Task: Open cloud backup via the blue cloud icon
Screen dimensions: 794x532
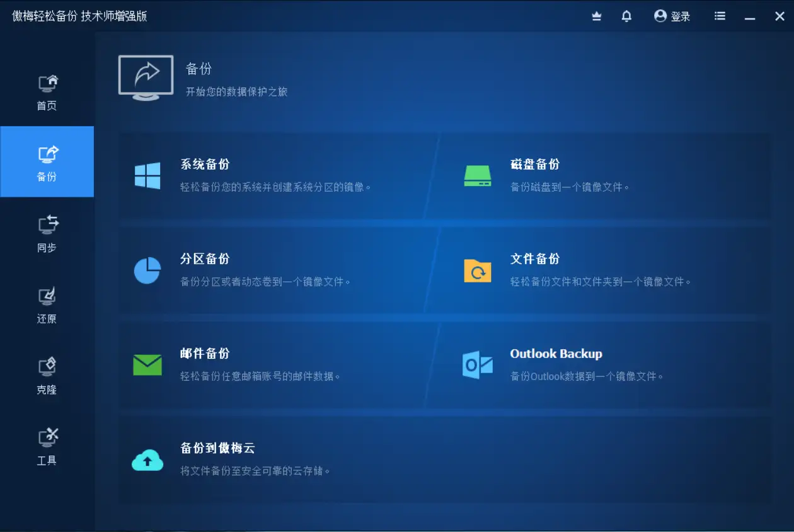Action: (x=147, y=459)
